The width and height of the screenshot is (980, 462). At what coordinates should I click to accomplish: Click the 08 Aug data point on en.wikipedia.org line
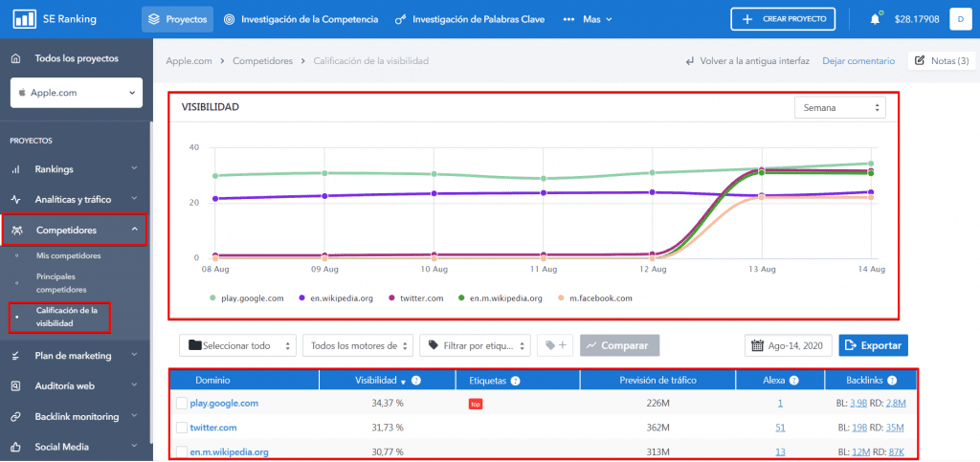click(x=215, y=199)
